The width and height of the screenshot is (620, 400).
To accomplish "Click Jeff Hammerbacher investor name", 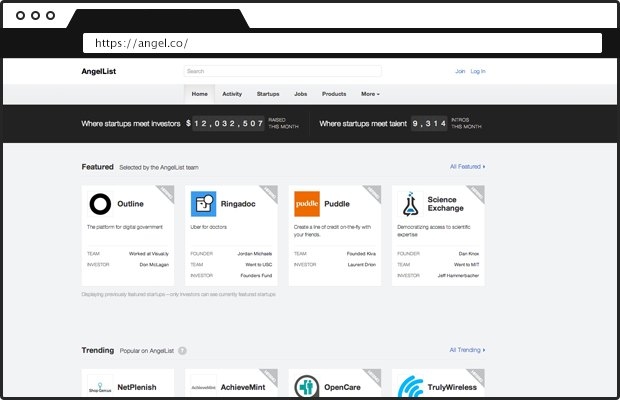I will (458, 275).
